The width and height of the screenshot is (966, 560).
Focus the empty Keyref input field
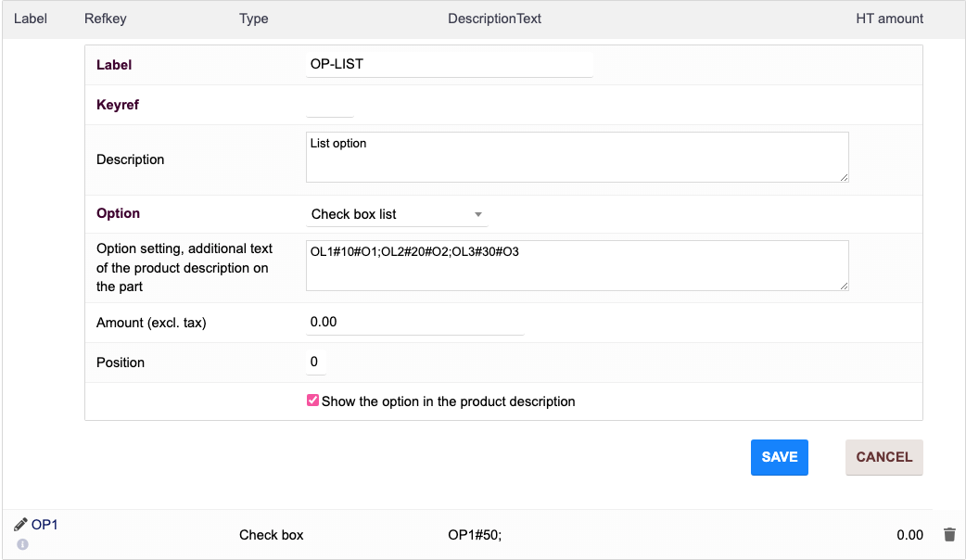point(330,106)
